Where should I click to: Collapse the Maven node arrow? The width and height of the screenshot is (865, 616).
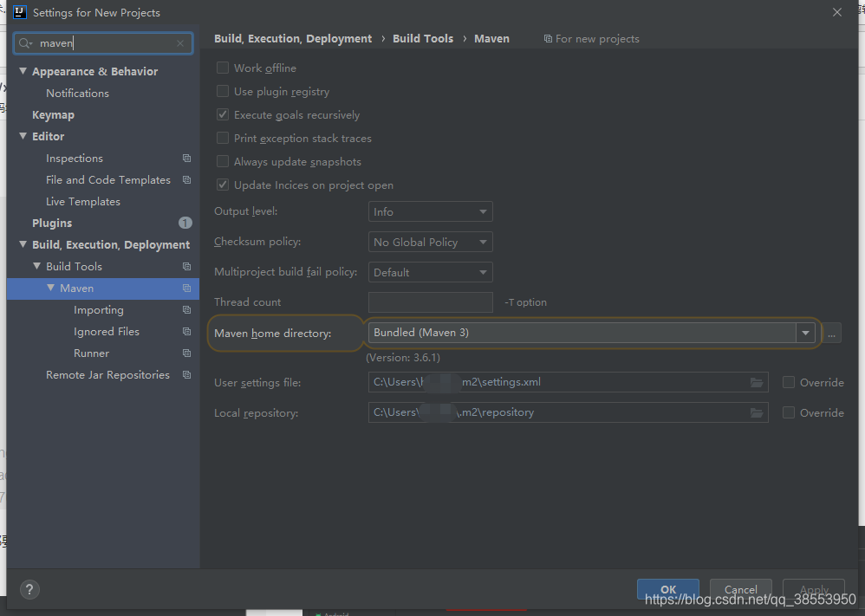tap(51, 288)
